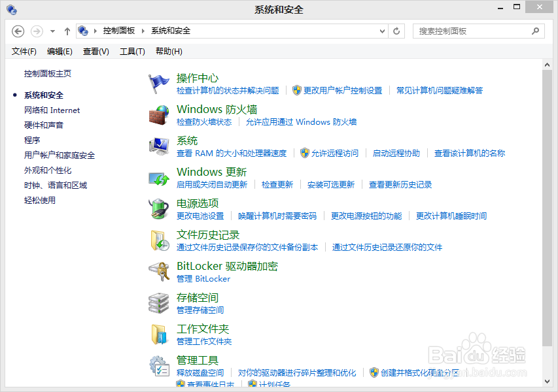
Task: Click the scrollbar down arrow
Action: [x=547, y=382]
